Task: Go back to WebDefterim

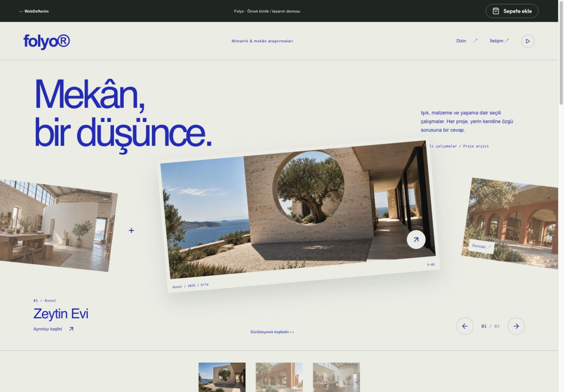Action: pyautogui.click(x=34, y=11)
